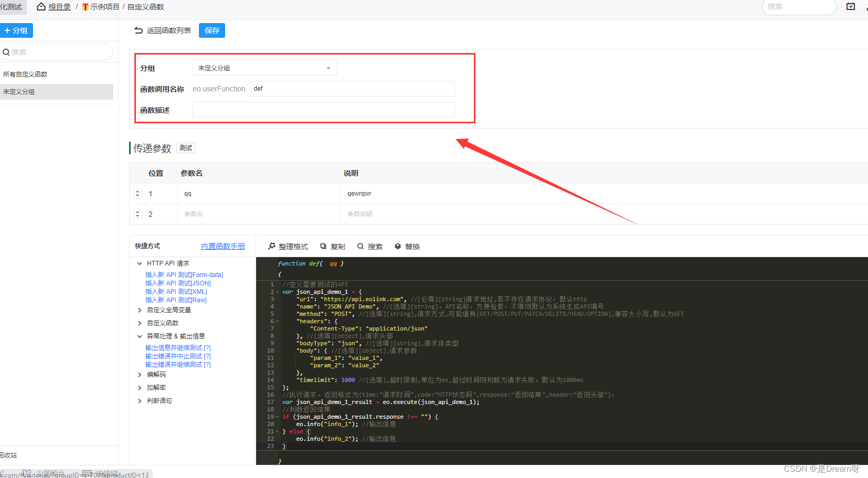Expand the 编解码 section
Viewport: 868px width, 478px height.
[140, 375]
